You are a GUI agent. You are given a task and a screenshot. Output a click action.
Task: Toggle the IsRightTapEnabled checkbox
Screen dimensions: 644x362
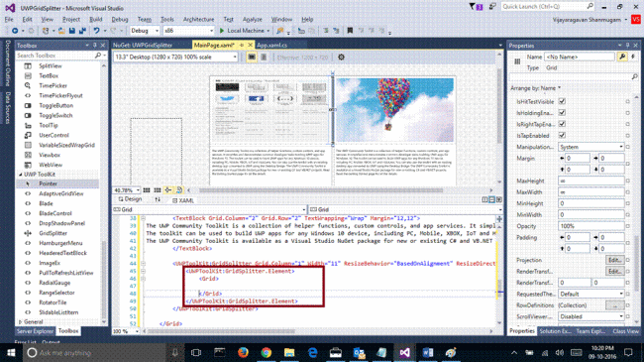click(562, 124)
